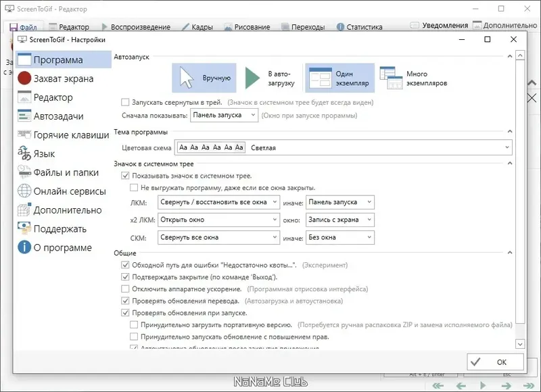The height and width of the screenshot is (392, 541).
Task: Toggle Подтверждать закрытие checkbox
Action: 125,277
